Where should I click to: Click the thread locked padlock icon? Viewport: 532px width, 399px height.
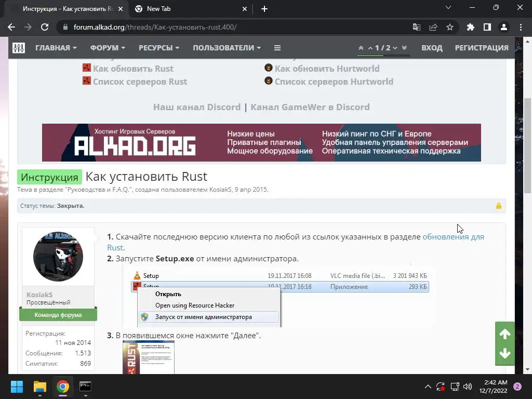[x=498, y=206]
